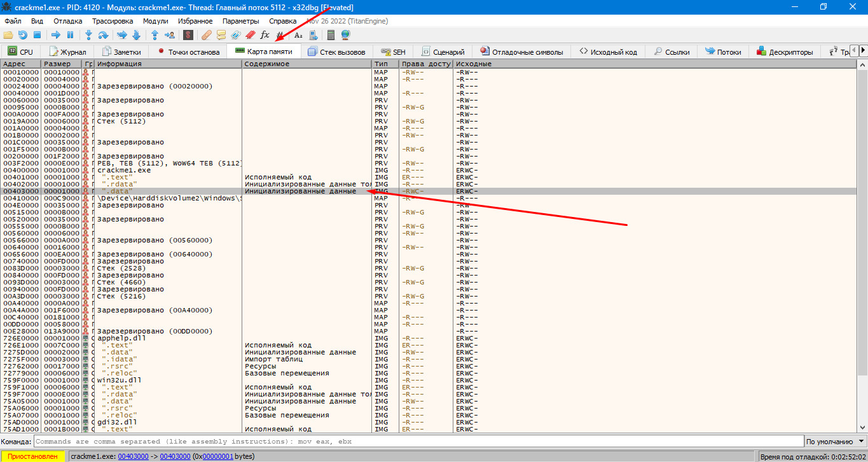Open the Calculator icon
This screenshot has width=868, height=462.
pos(331,35)
